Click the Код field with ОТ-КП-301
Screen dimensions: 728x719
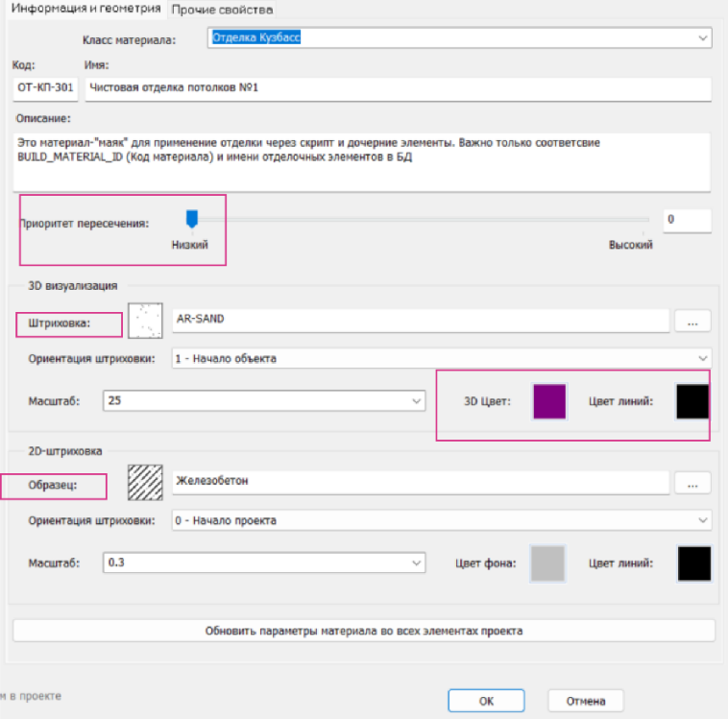pyautogui.click(x=45, y=87)
